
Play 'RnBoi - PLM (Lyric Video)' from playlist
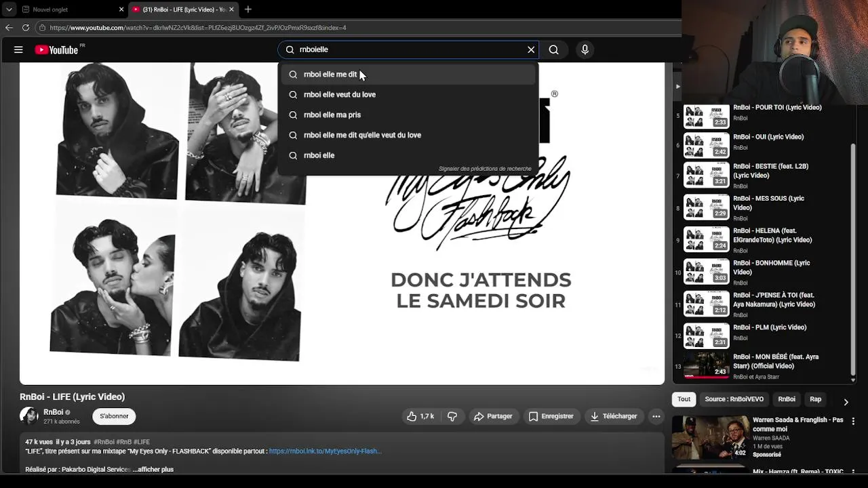pos(761,335)
